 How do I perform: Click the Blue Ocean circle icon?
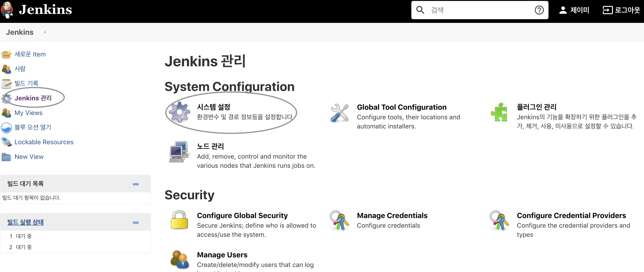6,128
